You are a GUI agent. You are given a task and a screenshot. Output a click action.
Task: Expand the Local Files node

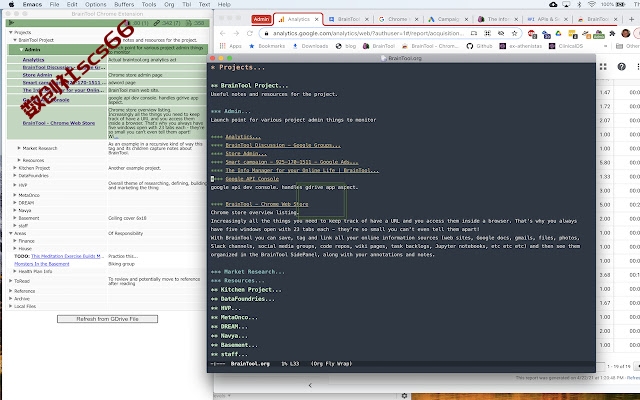click(11, 306)
